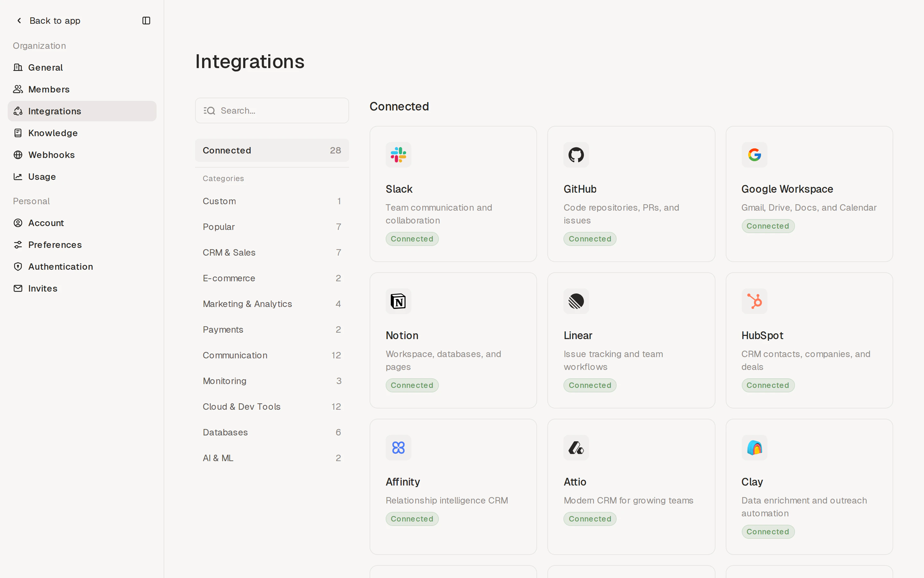Click Back to app link
The width and height of the screenshot is (924, 578).
pyautogui.click(x=55, y=21)
